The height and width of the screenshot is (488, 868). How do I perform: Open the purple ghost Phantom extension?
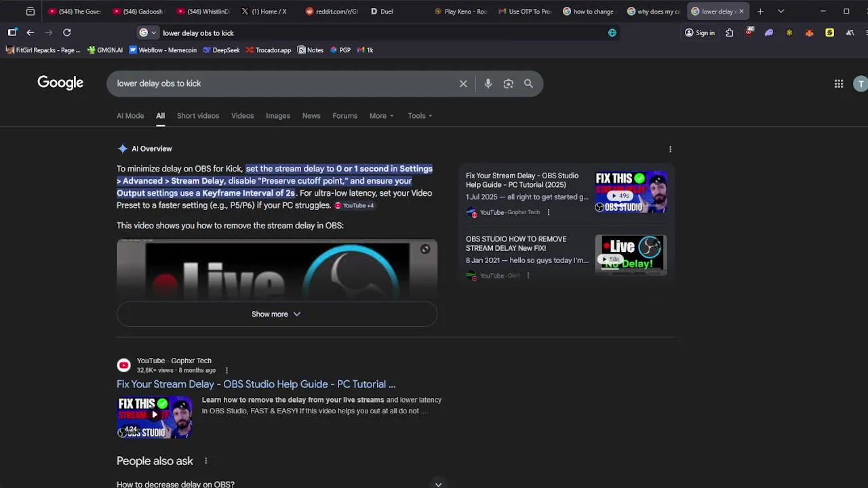pyautogui.click(x=769, y=33)
